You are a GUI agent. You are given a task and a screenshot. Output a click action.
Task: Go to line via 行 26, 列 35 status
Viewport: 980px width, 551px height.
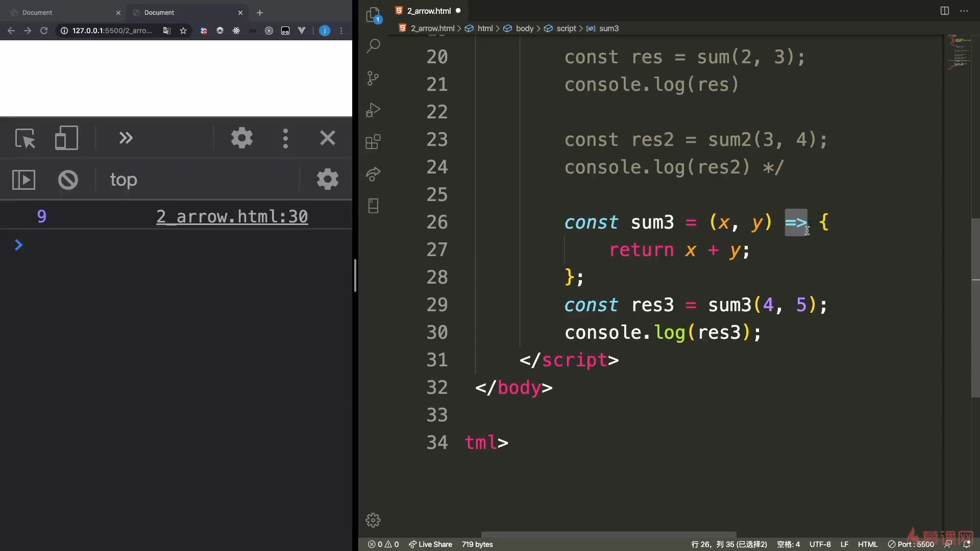pos(729,544)
